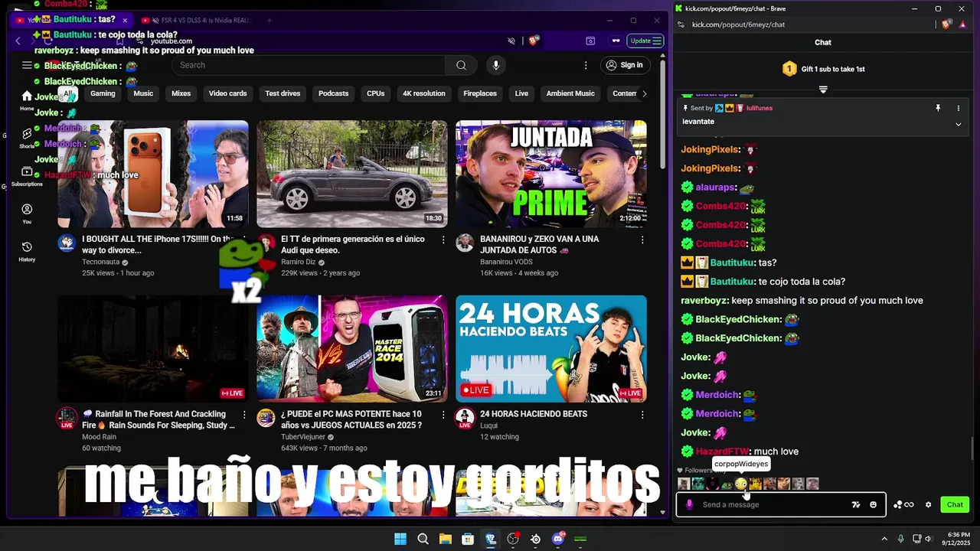Go to Shorts in YouTube sidebar
980x551 pixels.
click(x=27, y=137)
